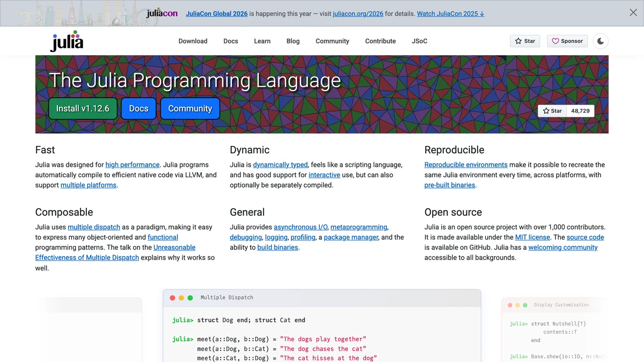
Task: Follow the high performance link
Action: [133, 165]
